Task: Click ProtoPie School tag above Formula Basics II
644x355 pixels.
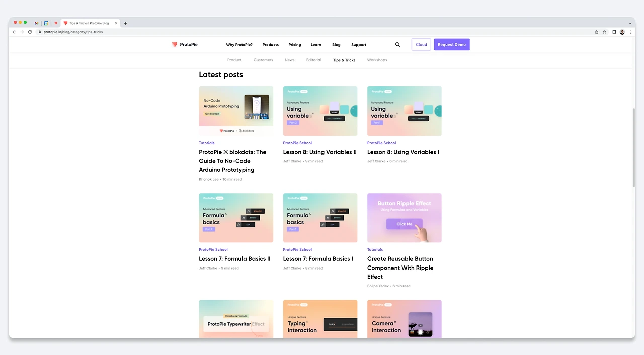Action: pyautogui.click(x=213, y=249)
